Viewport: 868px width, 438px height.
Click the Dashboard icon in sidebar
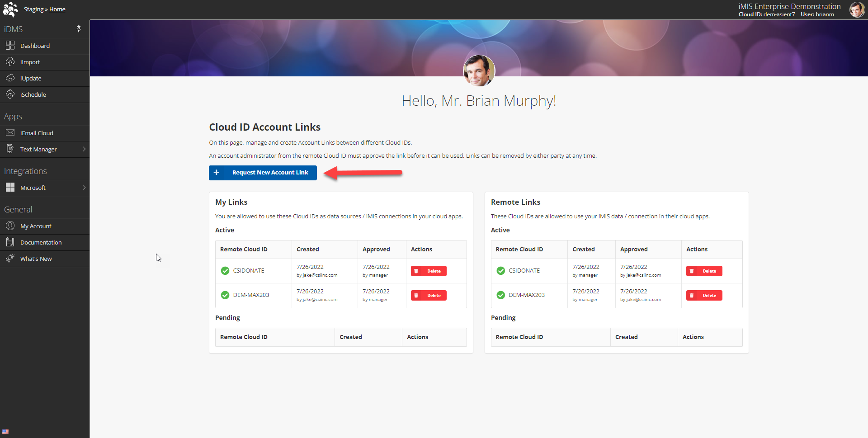pos(10,45)
